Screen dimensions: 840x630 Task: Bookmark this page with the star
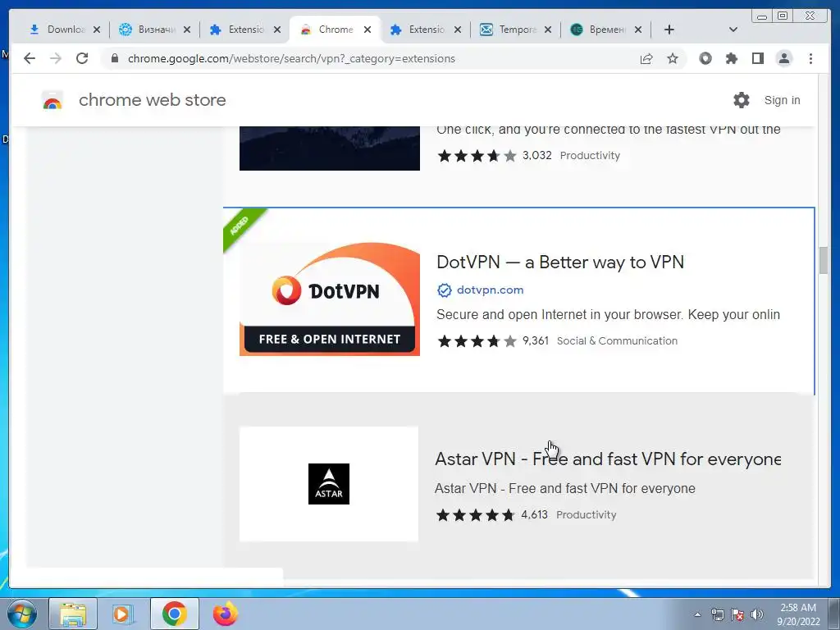click(673, 58)
